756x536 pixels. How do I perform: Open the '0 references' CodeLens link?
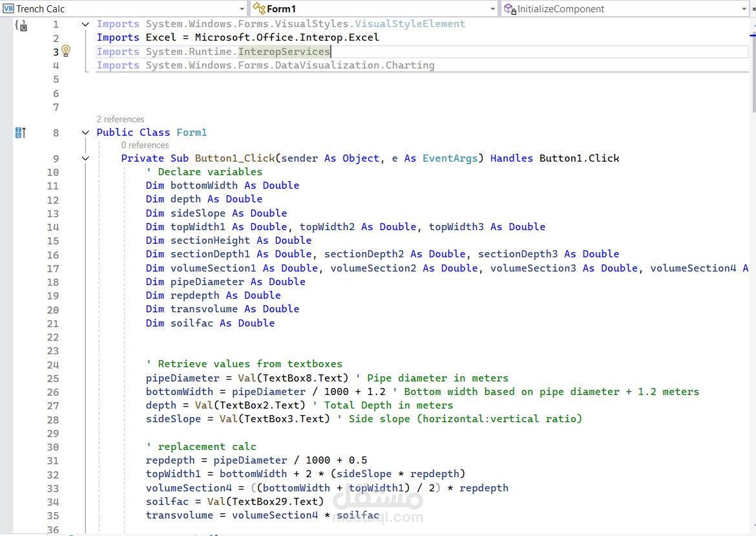click(145, 145)
